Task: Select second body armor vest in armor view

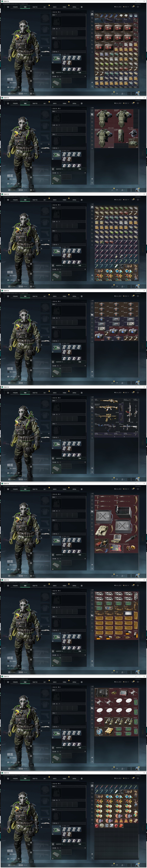Action: coord(124,119)
